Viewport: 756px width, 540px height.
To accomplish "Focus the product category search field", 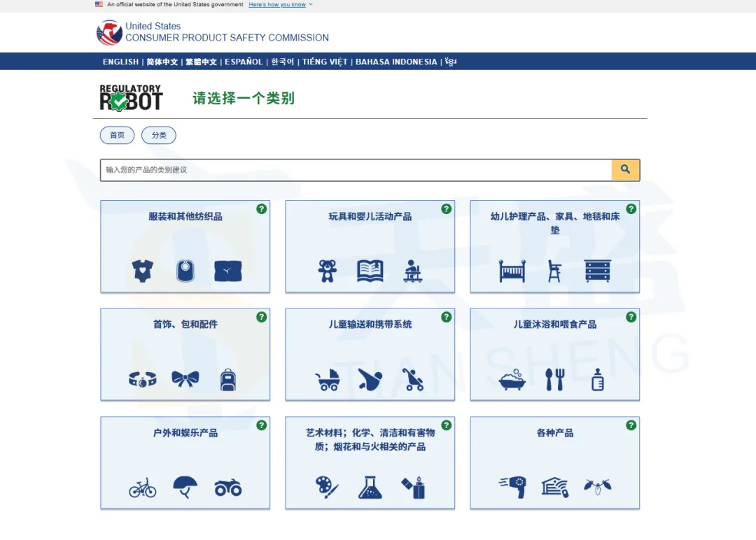I will pyautogui.click(x=356, y=169).
